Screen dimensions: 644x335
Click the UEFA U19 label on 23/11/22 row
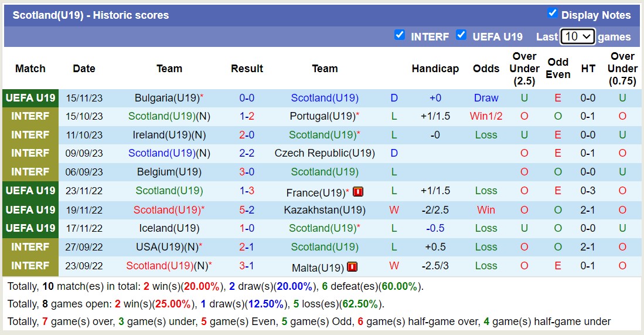pos(30,191)
